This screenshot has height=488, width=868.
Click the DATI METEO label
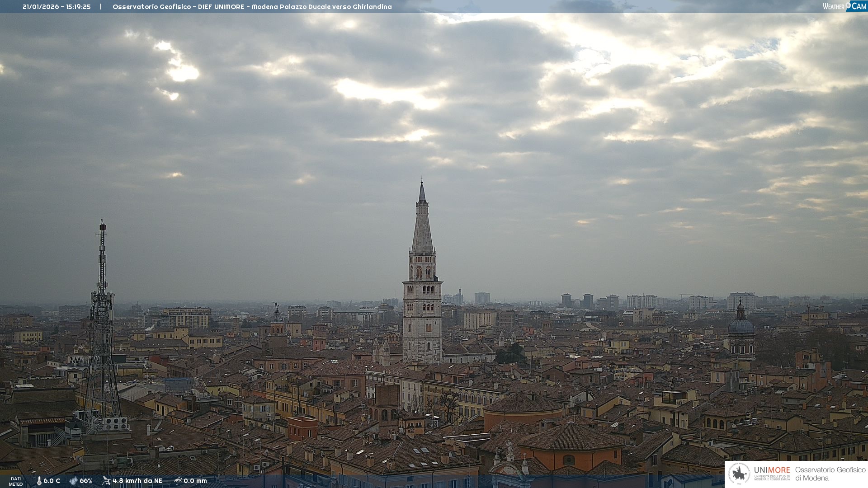coord(16,481)
